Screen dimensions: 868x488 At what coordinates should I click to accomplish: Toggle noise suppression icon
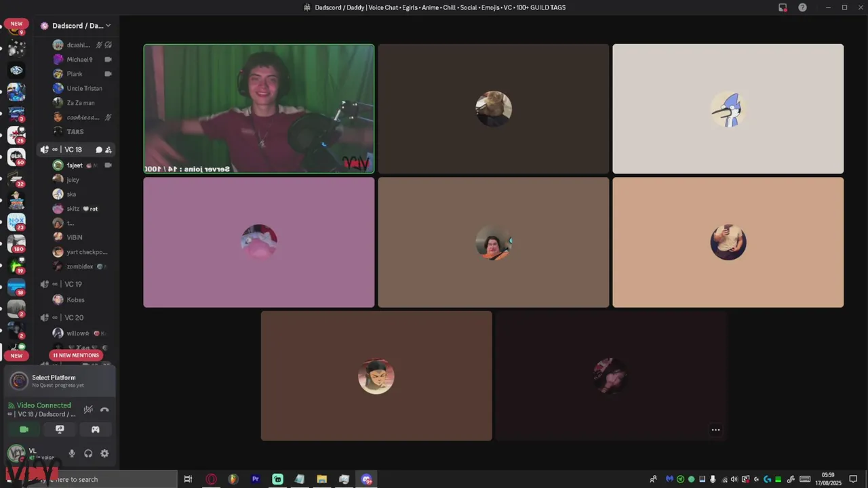click(x=87, y=409)
